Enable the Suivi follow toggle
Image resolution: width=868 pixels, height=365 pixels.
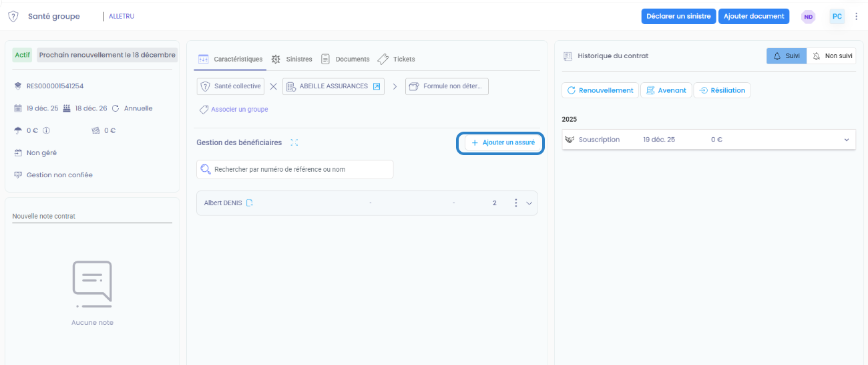tap(787, 56)
